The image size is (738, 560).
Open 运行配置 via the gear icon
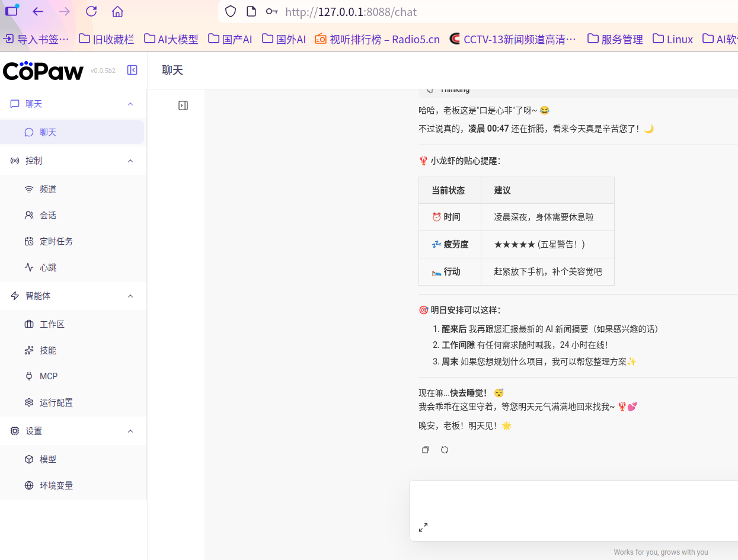[x=28, y=402]
